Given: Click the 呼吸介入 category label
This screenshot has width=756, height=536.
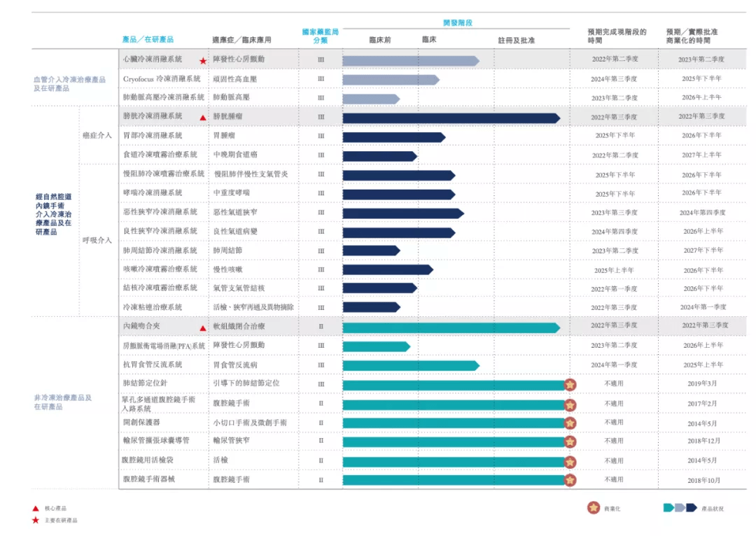Looking at the screenshot, I should point(97,240).
